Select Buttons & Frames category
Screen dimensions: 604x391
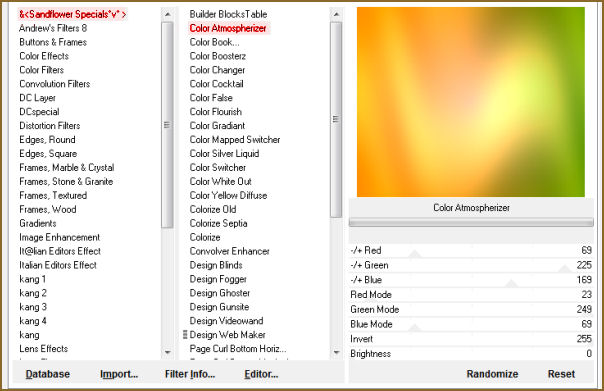tap(53, 42)
